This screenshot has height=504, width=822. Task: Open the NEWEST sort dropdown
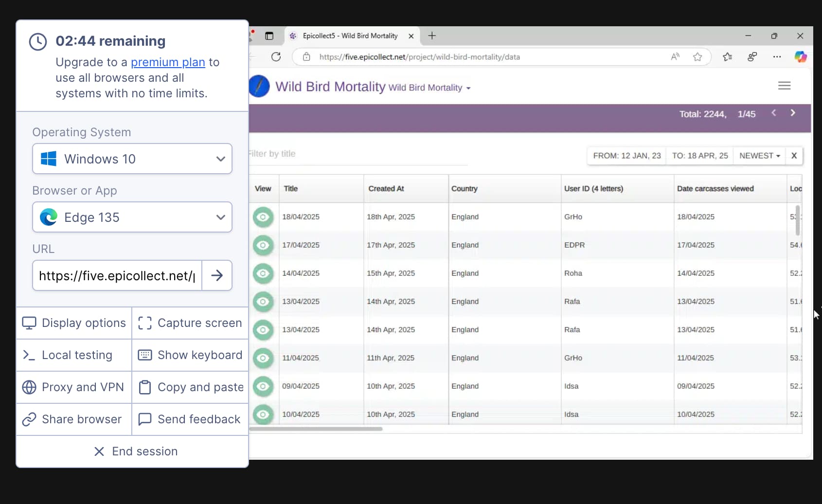[x=759, y=156]
